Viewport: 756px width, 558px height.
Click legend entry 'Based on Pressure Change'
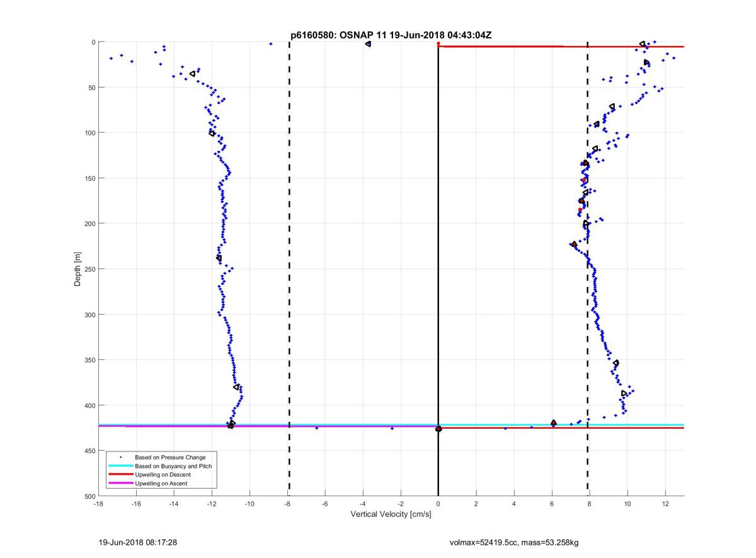170,457
